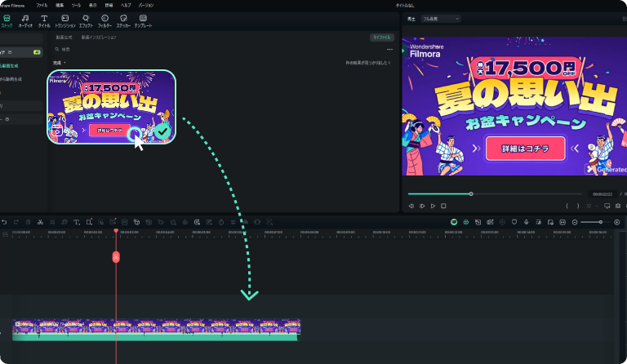This screenshot has width=627, height=364.
Task: Click the rectangle mask tool icon
Action: tap(89, 222)
